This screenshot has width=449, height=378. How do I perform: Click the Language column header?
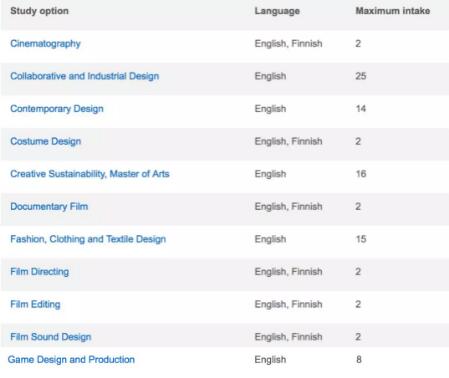277,11
